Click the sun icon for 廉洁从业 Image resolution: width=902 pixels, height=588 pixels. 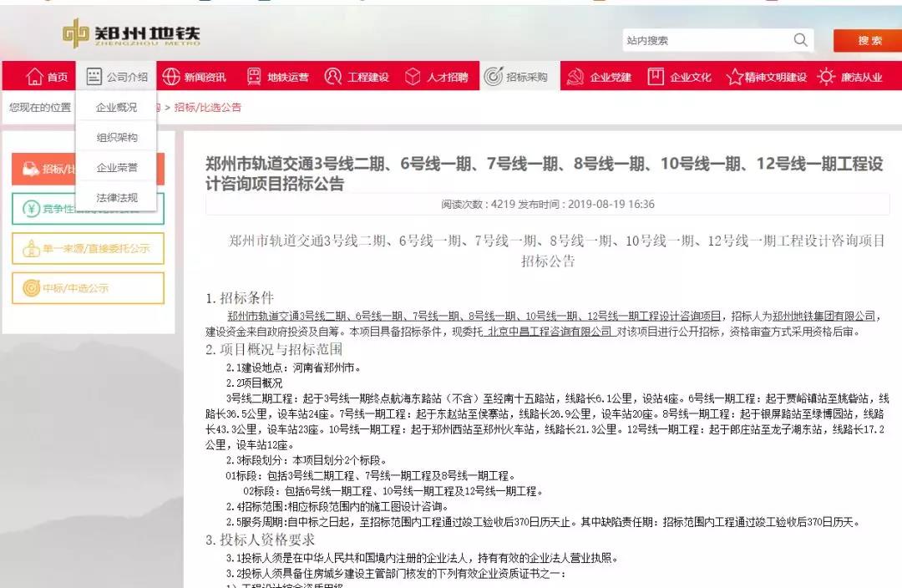(826, 77)
